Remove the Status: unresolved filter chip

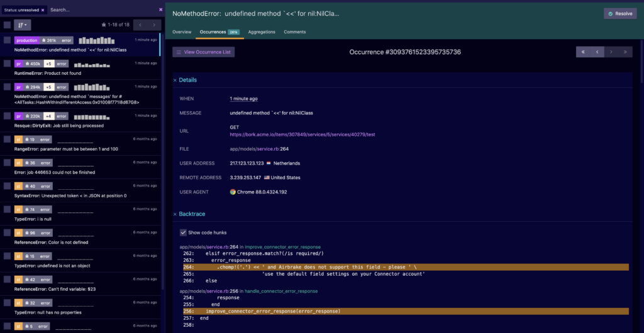tap(43, 10)
